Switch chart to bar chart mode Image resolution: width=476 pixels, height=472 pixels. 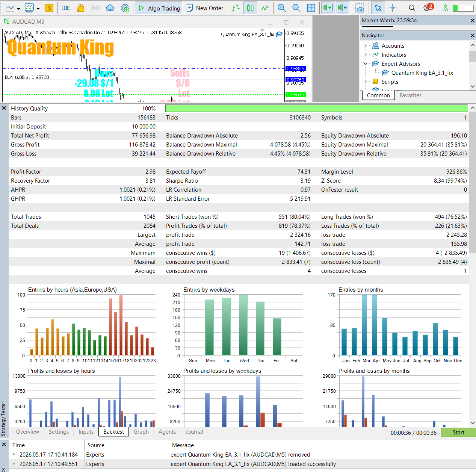(x=236, y=8)
